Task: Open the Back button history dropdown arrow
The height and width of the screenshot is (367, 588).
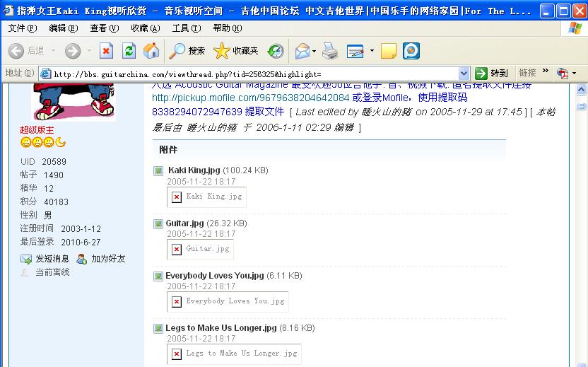Action: (x=52, y=51)
